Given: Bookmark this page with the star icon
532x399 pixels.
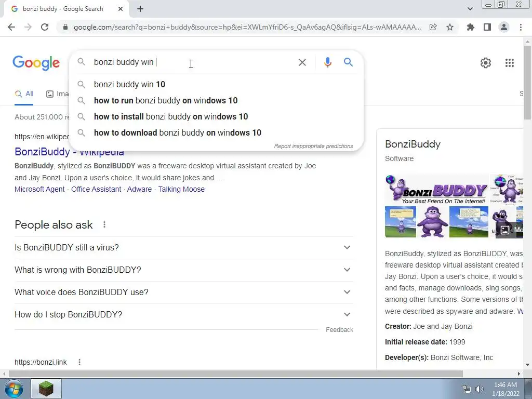Looking at the screenshot, I should (x=450, y=27).
